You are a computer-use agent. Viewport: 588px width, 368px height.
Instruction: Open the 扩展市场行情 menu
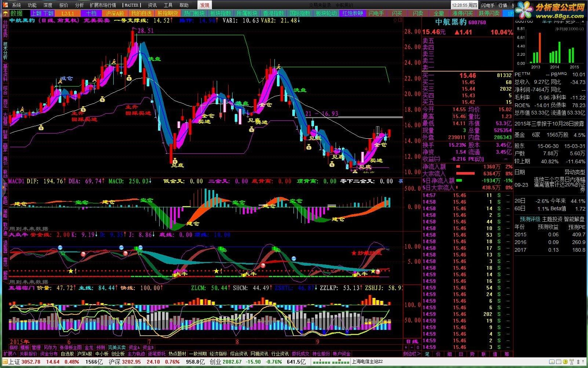coord(103,5)
